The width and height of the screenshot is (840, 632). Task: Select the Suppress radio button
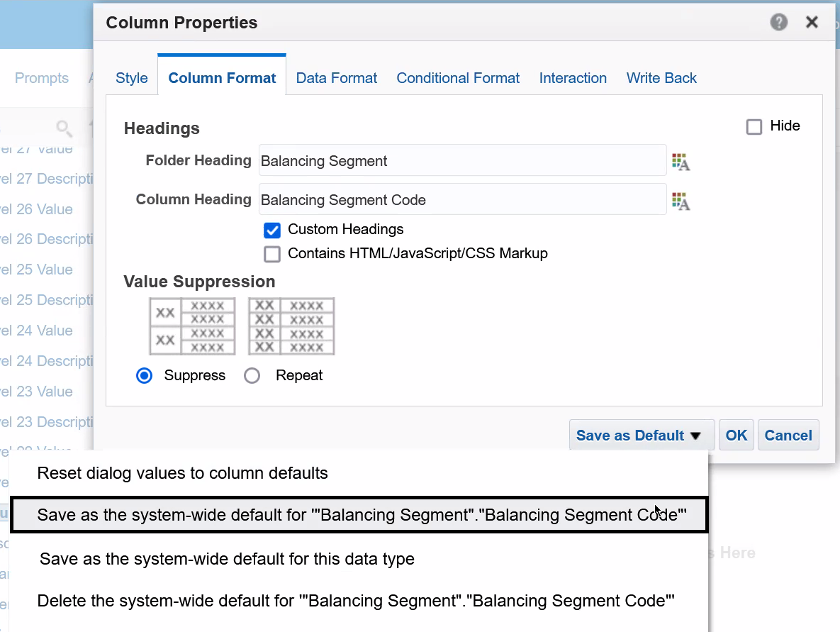click(x=145, y=376)
